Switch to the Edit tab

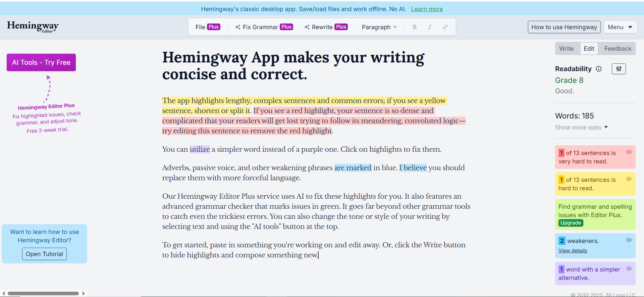click(x=589, y=49)
